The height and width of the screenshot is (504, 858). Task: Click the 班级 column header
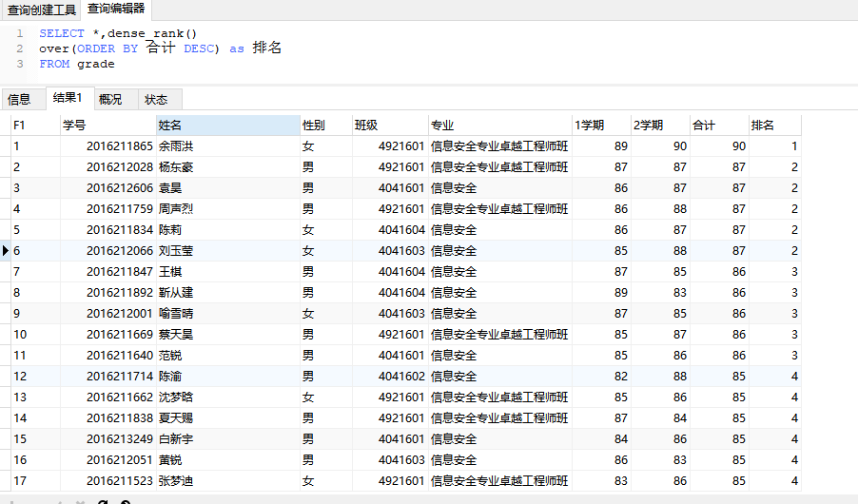390,126
